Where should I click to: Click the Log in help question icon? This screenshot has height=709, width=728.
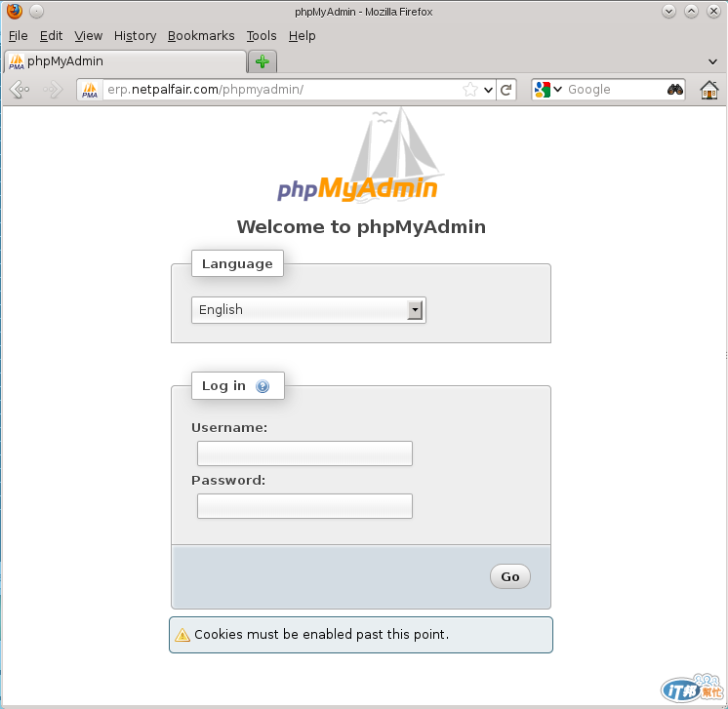click(x=263, y=386)
